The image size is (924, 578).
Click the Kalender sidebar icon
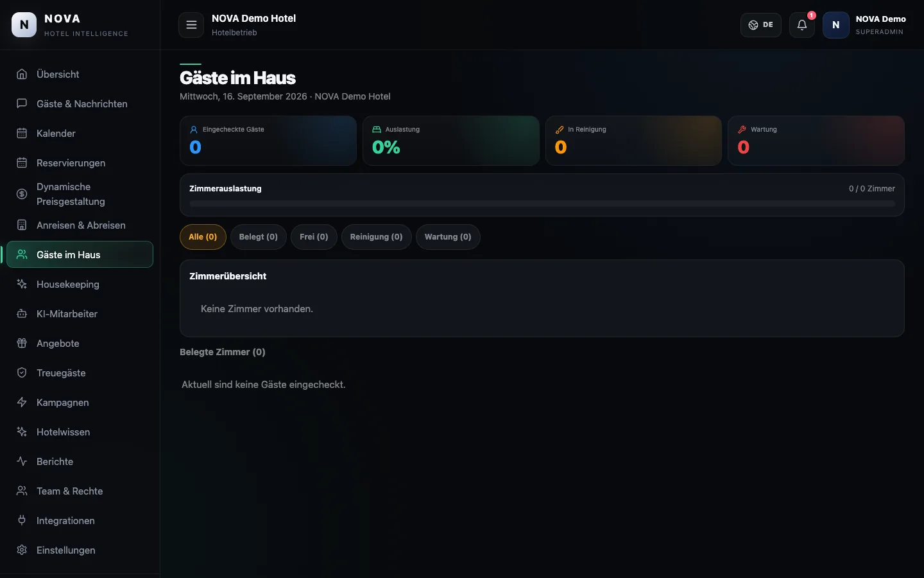[22, 134]
